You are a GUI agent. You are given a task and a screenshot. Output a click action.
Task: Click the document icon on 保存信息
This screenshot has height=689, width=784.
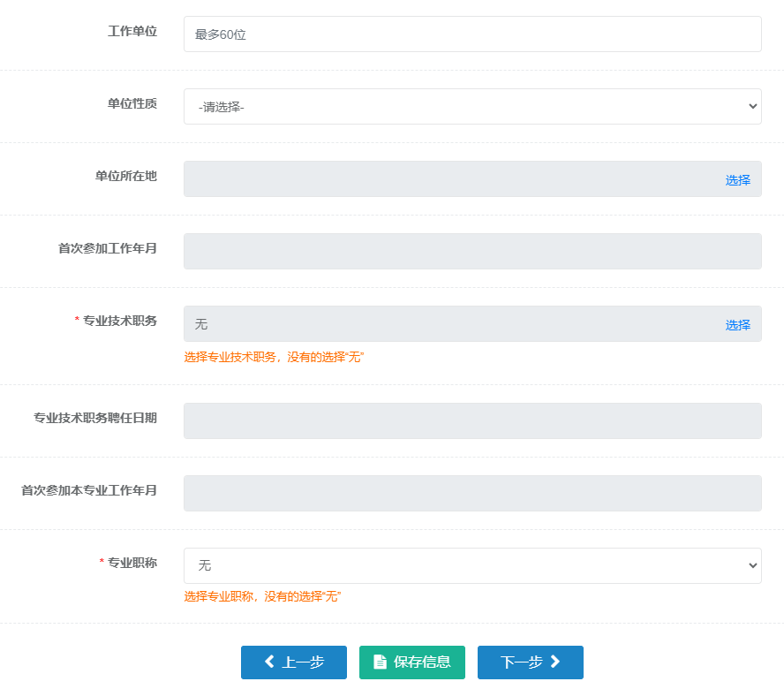pos(380,662)
